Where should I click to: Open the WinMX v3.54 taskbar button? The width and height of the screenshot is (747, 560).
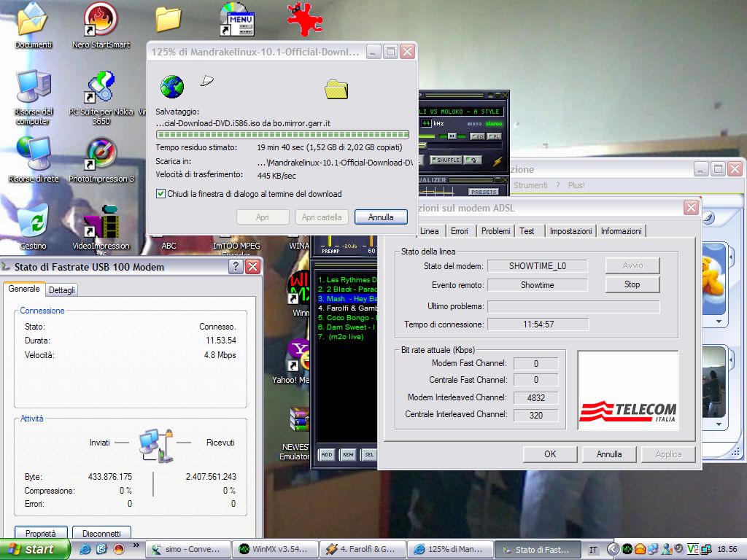[x=274, y=550]
